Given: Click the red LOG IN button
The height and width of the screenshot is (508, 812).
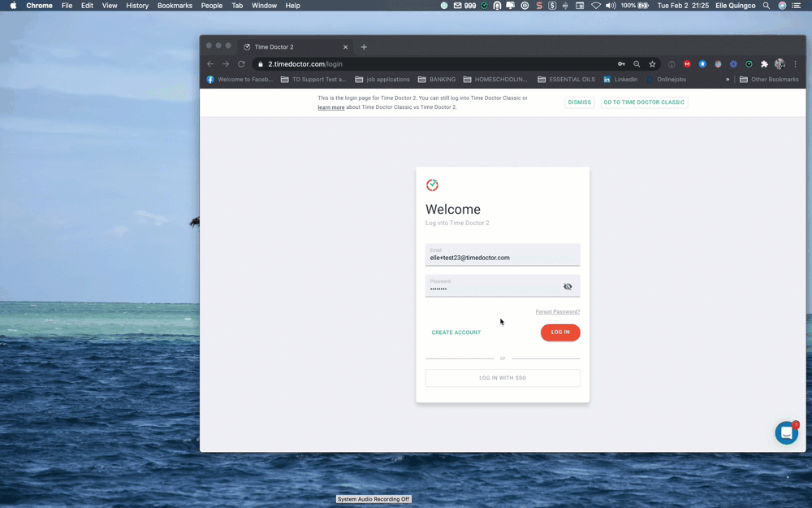Looking at the screenshot, I should [560, 332].
